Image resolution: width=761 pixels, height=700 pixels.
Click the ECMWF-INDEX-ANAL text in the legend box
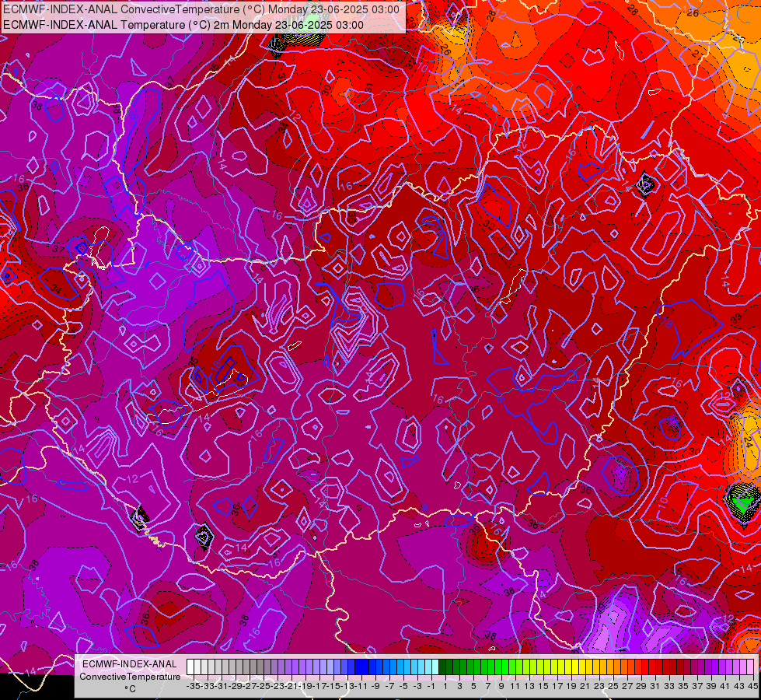pos(130,664)
